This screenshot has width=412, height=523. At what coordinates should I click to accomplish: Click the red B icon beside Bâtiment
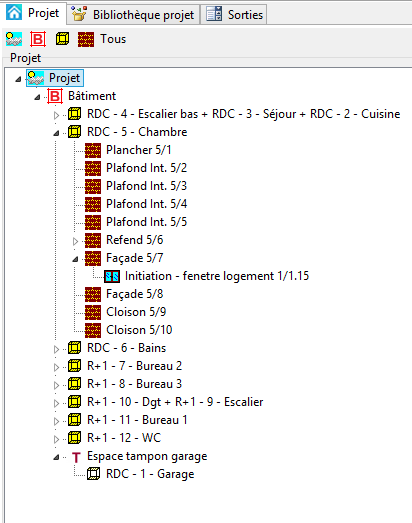pos(55,96)
